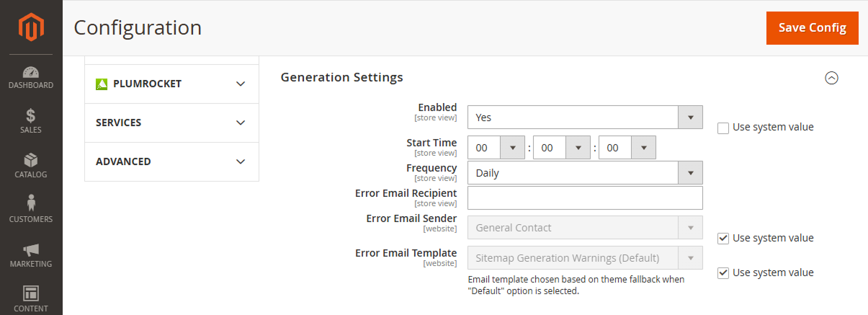
Task: Click the Error Email Recipient input field
Action: pyautogui.click(x=585, y=198)
